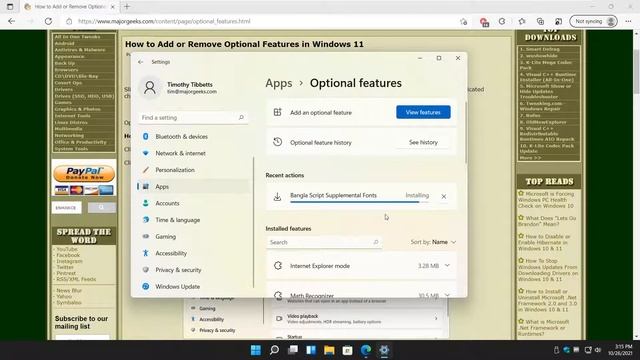The height and width of the screenshot is (360, 640).
Task: Click the Gaming controller icon
Action: point(146,237)
